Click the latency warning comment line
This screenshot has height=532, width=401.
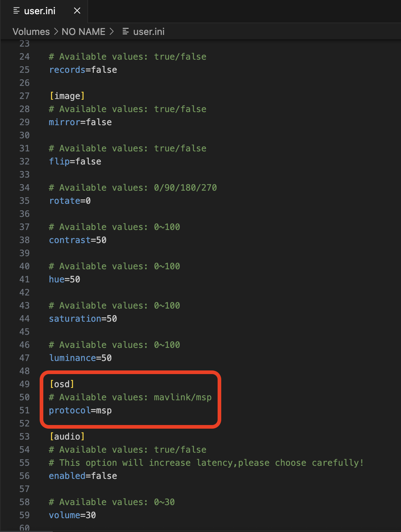(206, 463)
